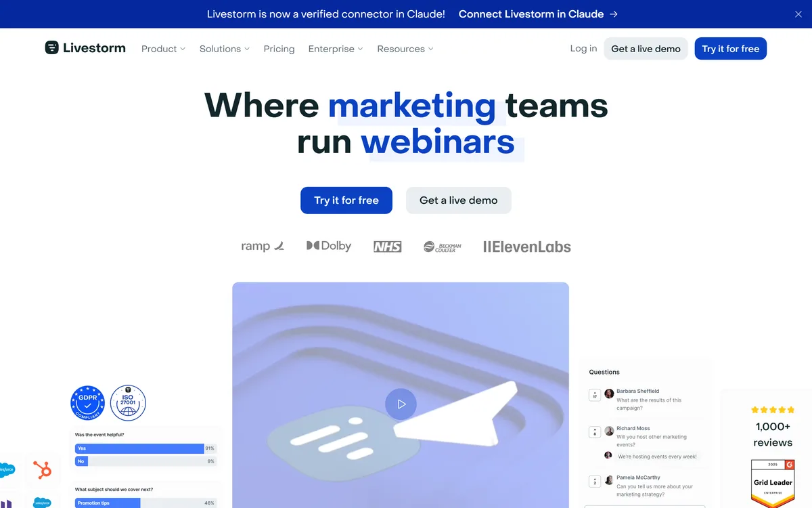The height and width of the screenshot is (508, 812).
Task: Select the Yes poll answer bar
Action: tap(145, 448)
